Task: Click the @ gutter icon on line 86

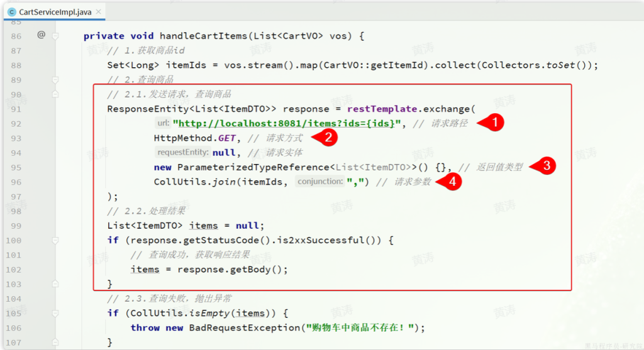Action: (x=41, y=35)
